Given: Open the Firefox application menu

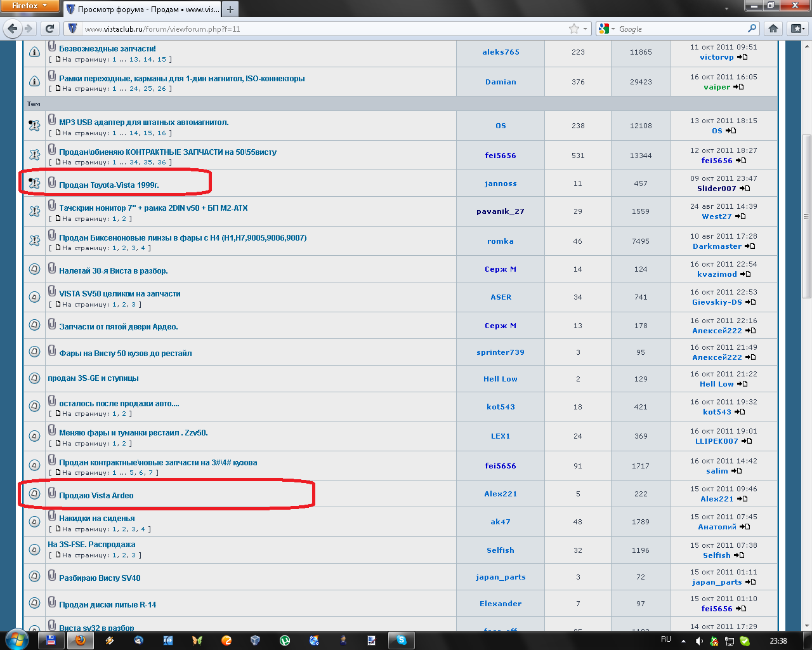Looking at the screenshot, I should pos(29,6).
